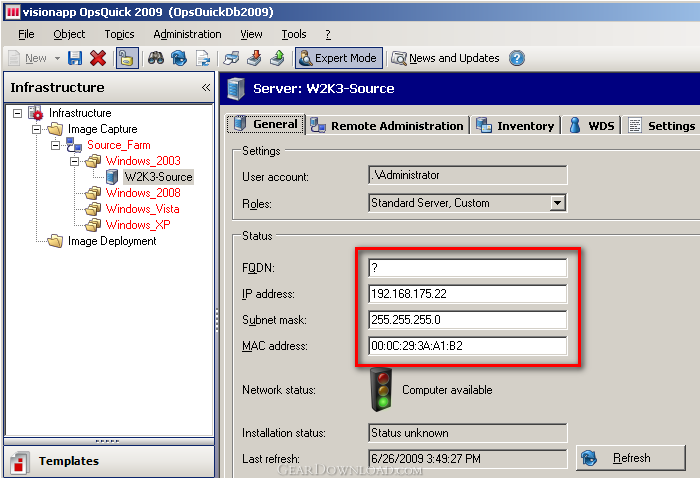Click the MAC address field
The height and width of the screenshot is (478, 700).
(x=467, y=345)
